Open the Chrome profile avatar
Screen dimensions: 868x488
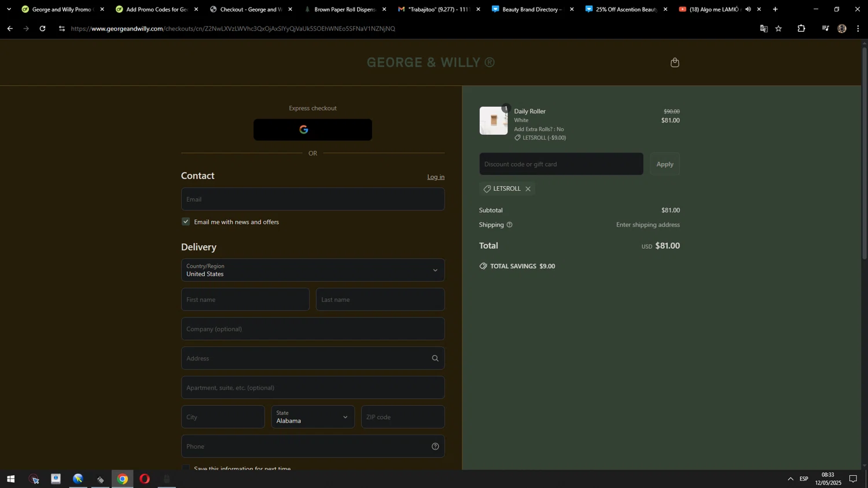(x=842, y=28)
